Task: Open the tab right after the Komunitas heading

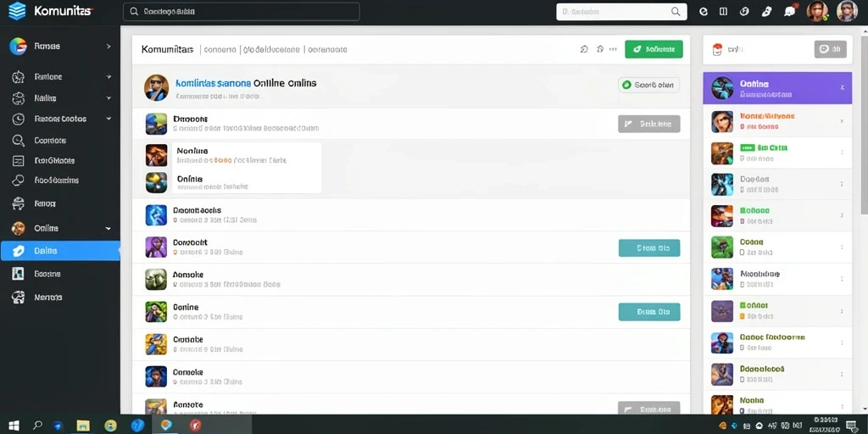Action: (x=220, y=49)
